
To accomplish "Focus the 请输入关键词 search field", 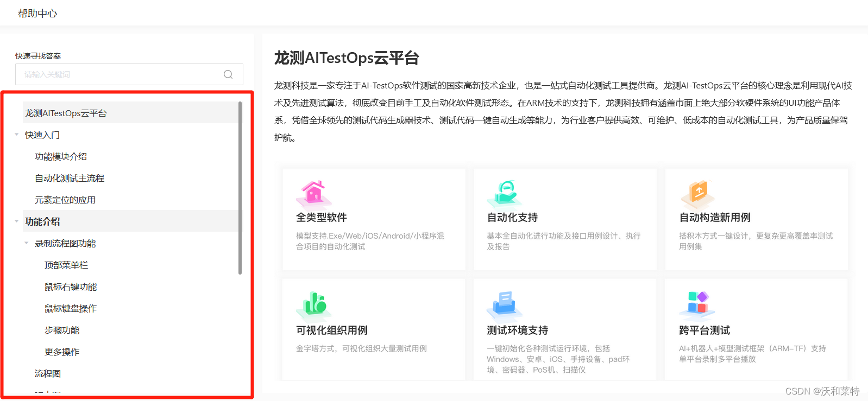I will click(129, 74).
